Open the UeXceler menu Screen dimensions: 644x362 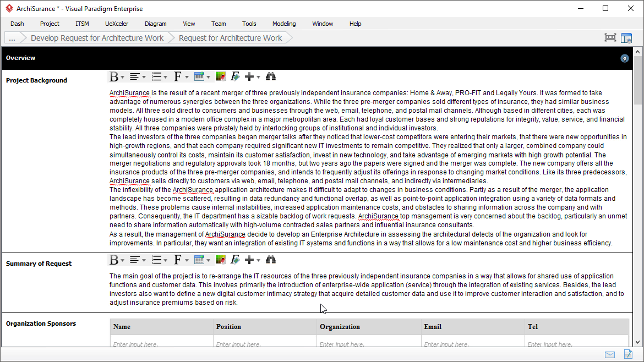117,24
